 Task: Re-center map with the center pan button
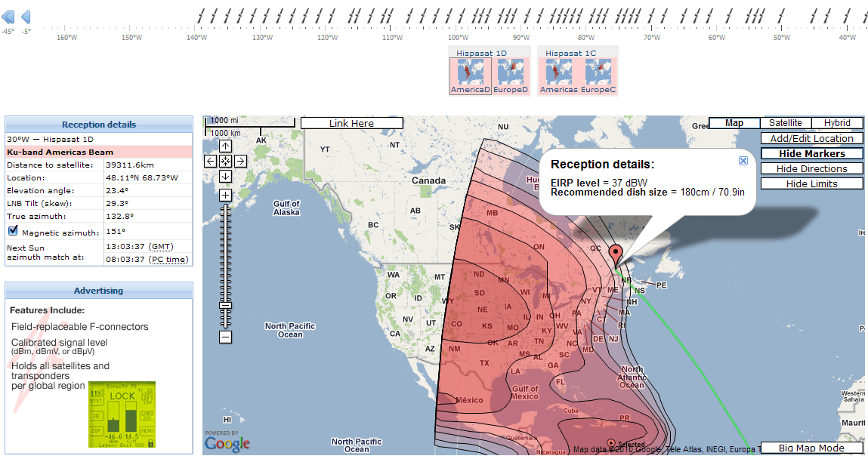[x=225, y=161]
